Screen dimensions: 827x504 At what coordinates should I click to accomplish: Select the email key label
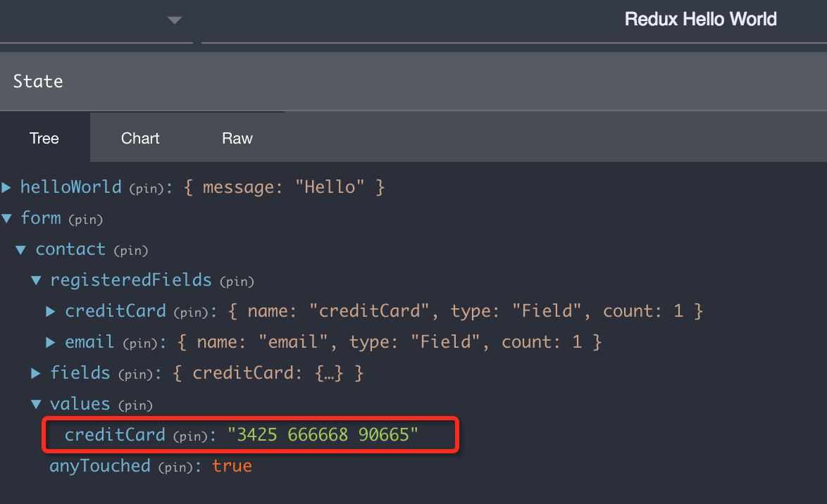pyautogui.click(x=89, y=342)
